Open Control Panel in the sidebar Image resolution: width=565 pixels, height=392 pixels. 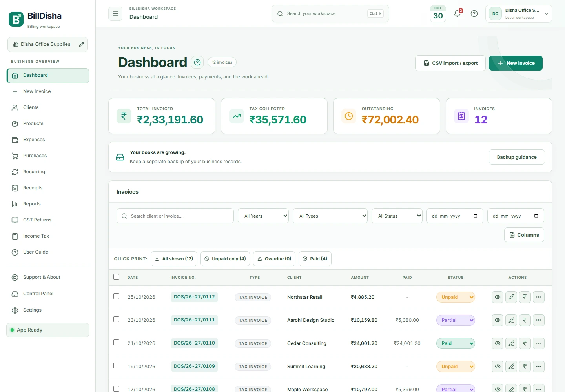point(47,294)
